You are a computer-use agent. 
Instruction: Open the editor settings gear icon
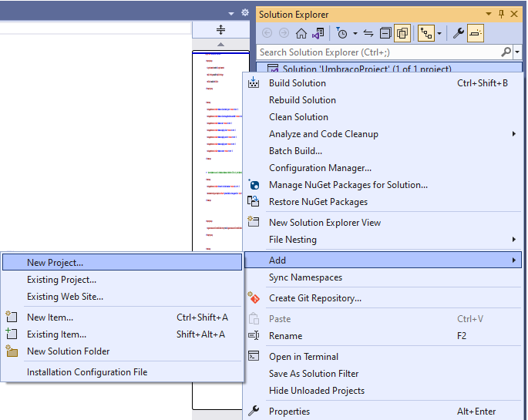[245, 13]
